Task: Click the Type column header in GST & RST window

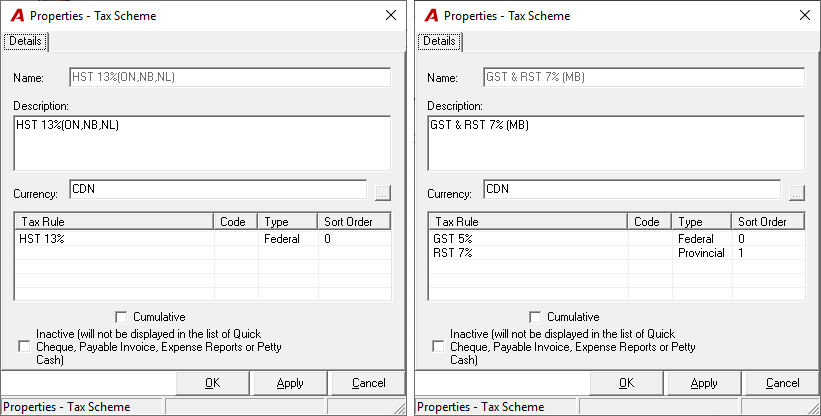Action: (702, 222)
